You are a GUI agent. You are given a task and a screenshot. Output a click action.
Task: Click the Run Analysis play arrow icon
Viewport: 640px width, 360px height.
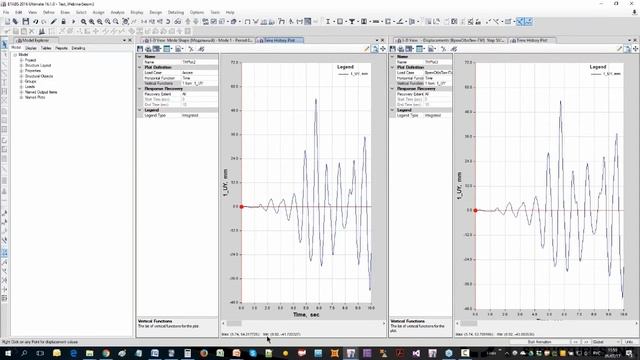tap(73, 21)
